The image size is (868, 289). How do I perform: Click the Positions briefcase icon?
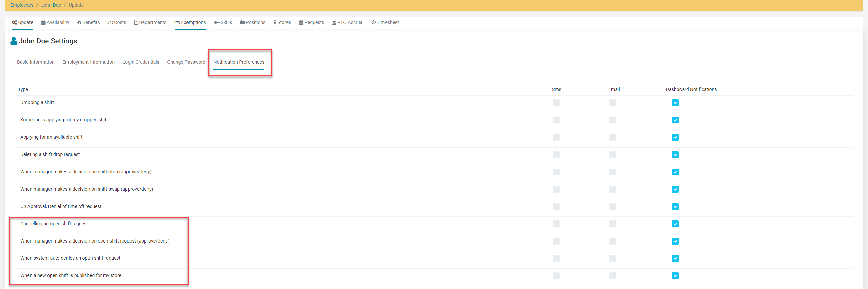(x=242, y=22)
